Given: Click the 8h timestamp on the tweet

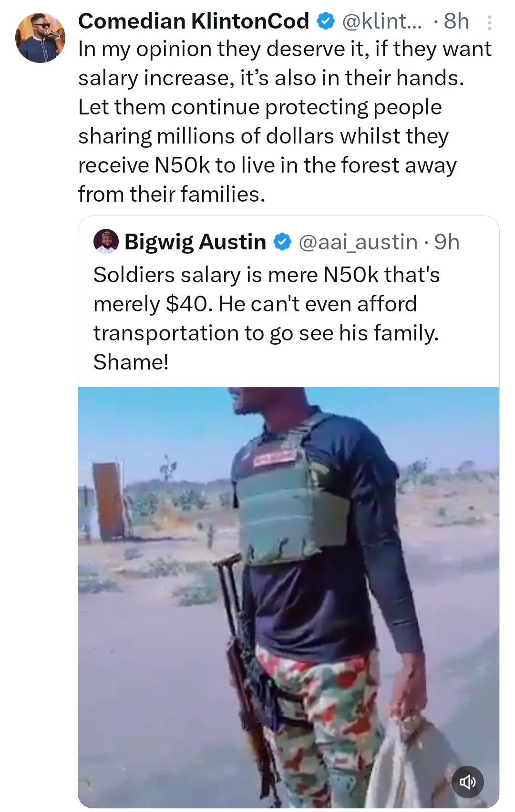Looking at the screenshot, I should click(456, 21).
